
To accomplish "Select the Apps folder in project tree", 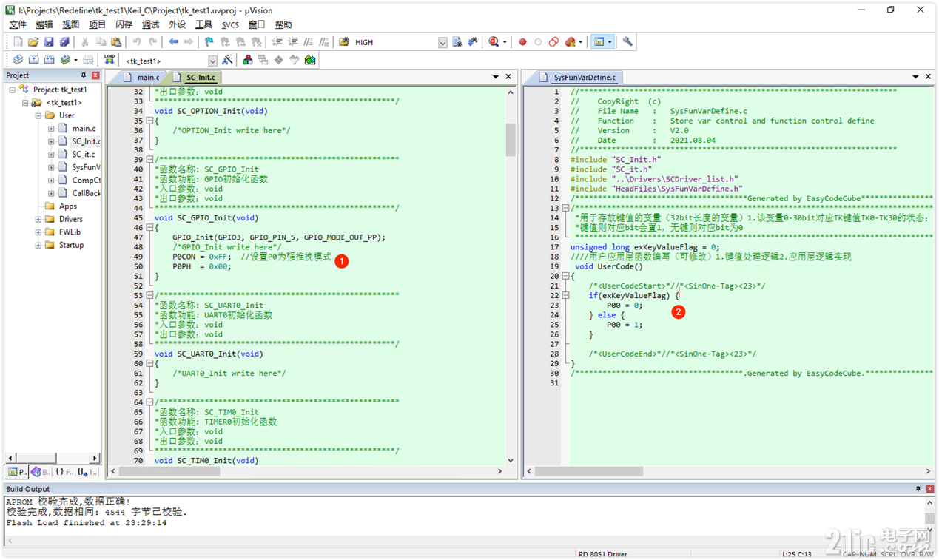I will (x=68, y=206).
